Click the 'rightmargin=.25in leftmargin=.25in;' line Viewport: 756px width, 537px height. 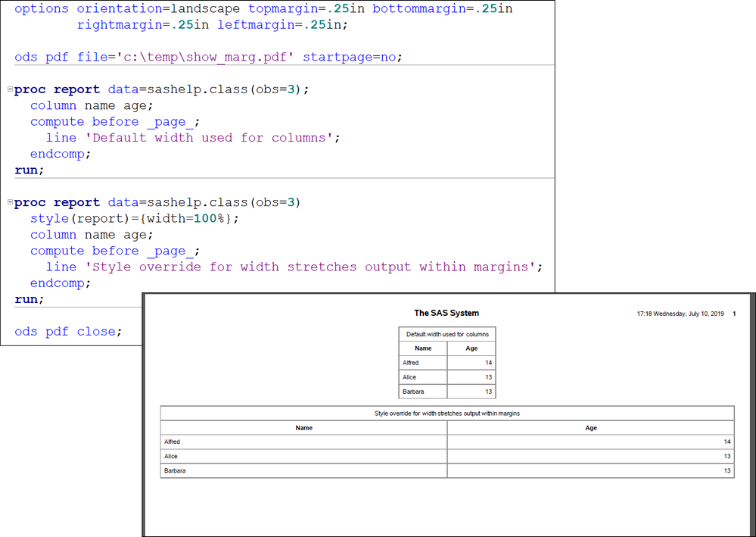(212, 25)
